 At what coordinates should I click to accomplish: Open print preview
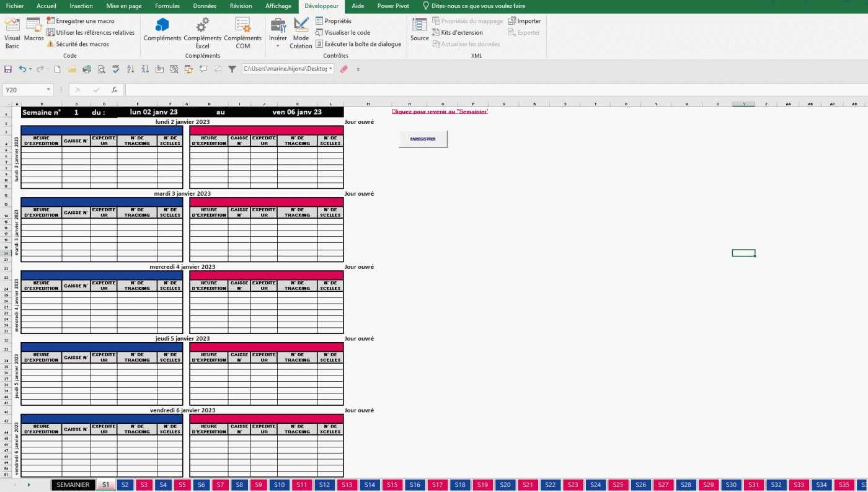[101, 69]
